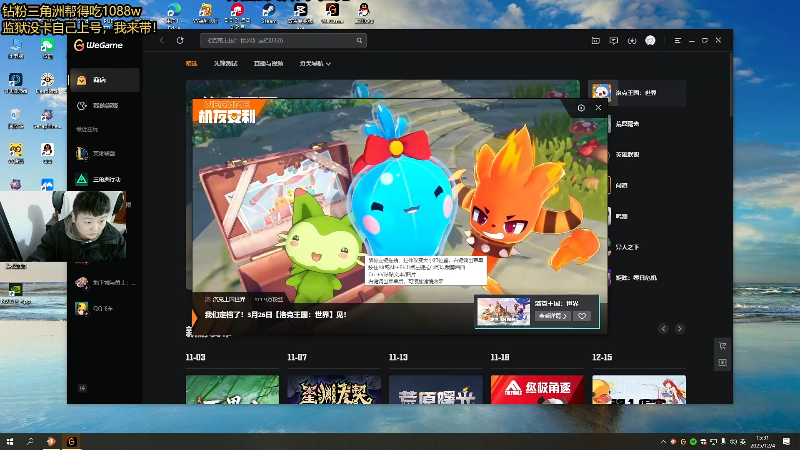Viewport: 800px width, 450px height.
Task: Open the WeChat desktop icon
Action: coord(47,49)
